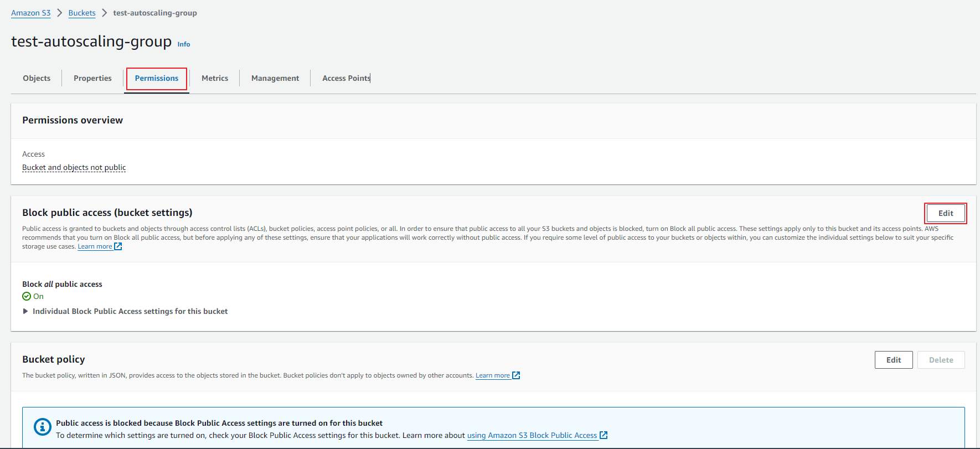This screenshot has height=449, width=980.
Task: Click the test-autoscaling-group breadcrumb text
Action: 155,13
